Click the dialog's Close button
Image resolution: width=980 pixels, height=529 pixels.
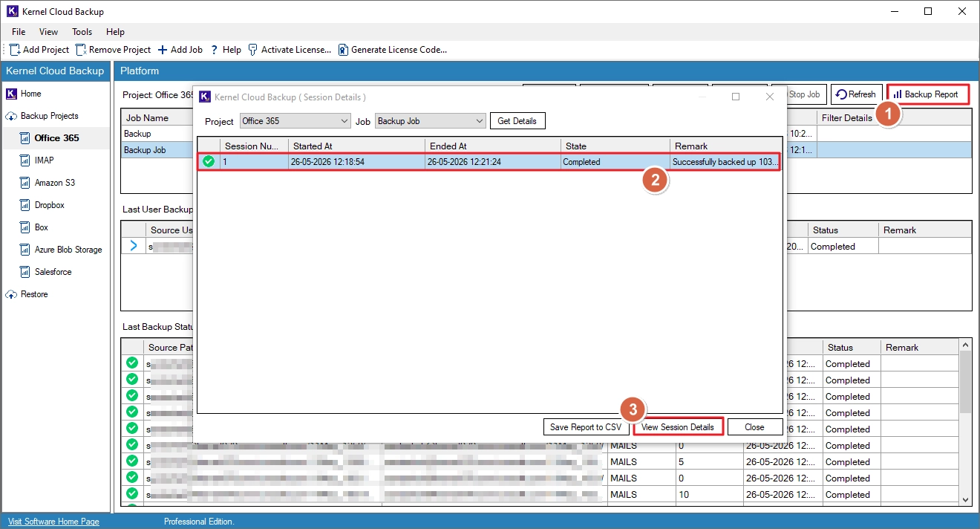tap(755, 427)
